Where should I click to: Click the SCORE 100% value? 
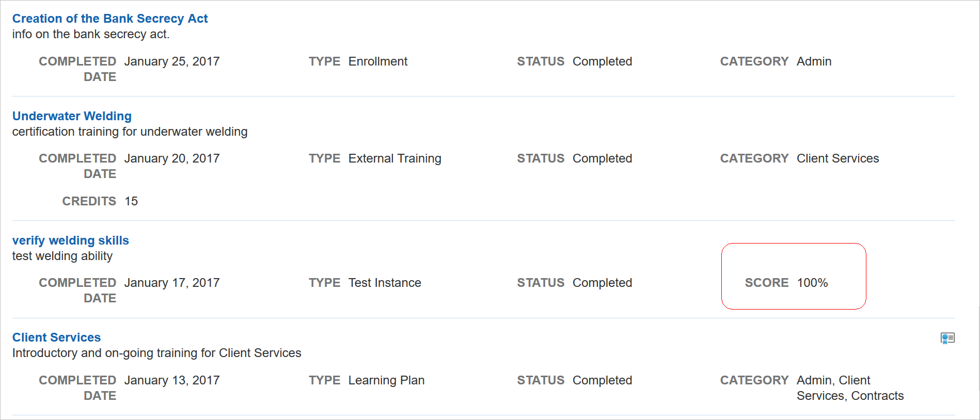(812, 283)
